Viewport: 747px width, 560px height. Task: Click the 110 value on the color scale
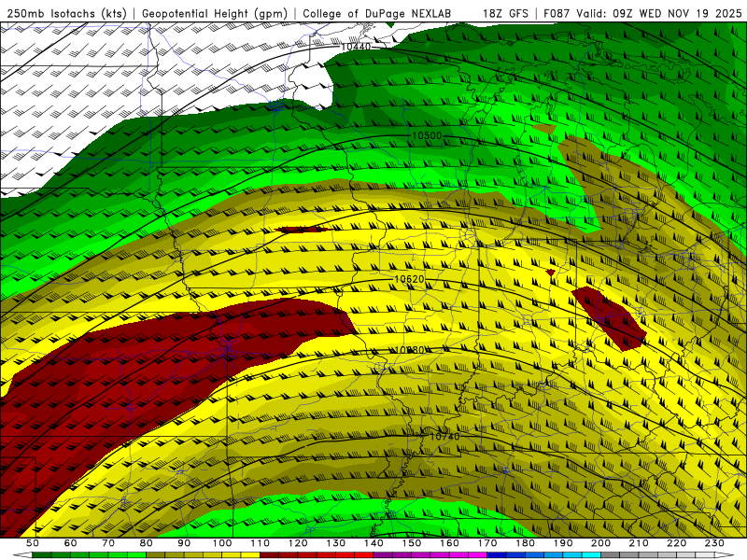(x=261, y=543)
